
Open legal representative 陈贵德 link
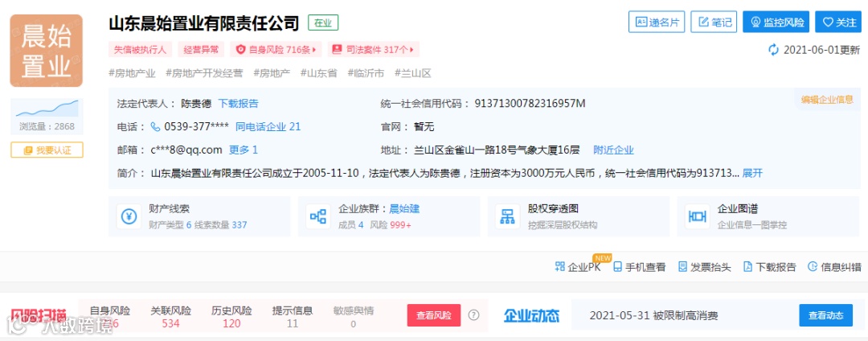[x=196, y=104]
